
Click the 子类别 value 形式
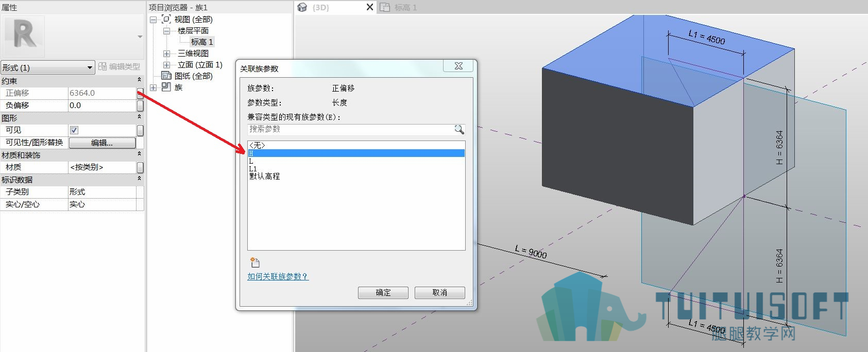pyautogui.click(x=102, y=192)
